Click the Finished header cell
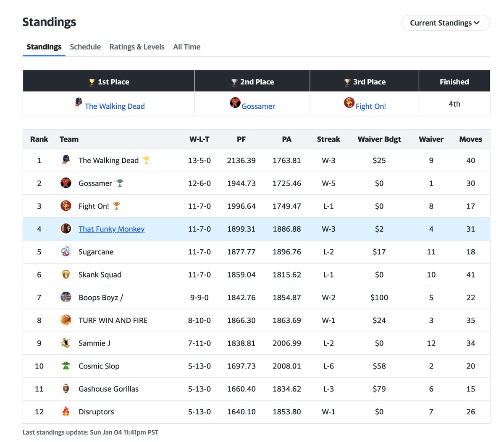The image size is (504, 442). 454,81
